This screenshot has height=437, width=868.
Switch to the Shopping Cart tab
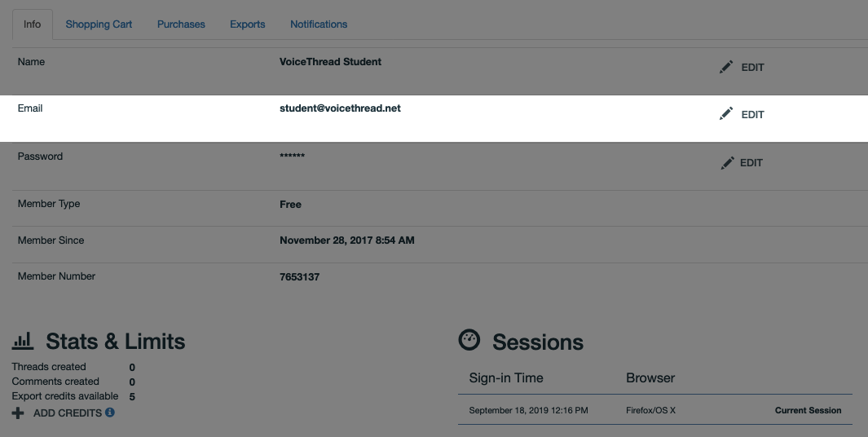[x=99, y=24]
